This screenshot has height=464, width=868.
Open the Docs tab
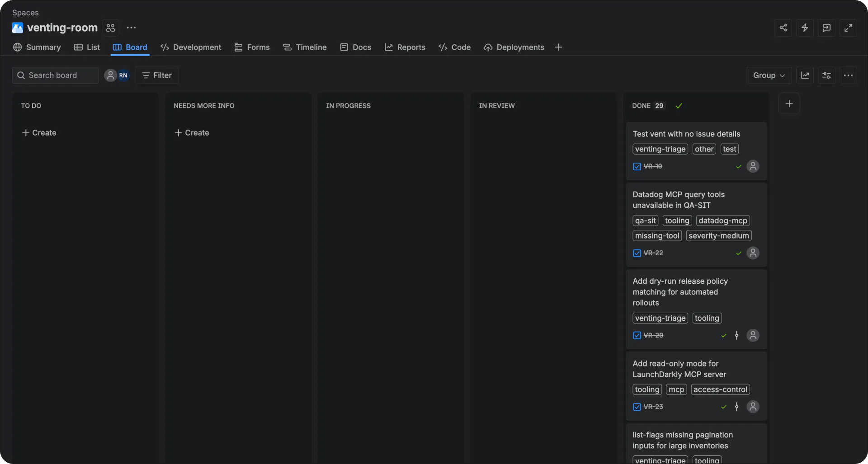click(x=356, y=47)
